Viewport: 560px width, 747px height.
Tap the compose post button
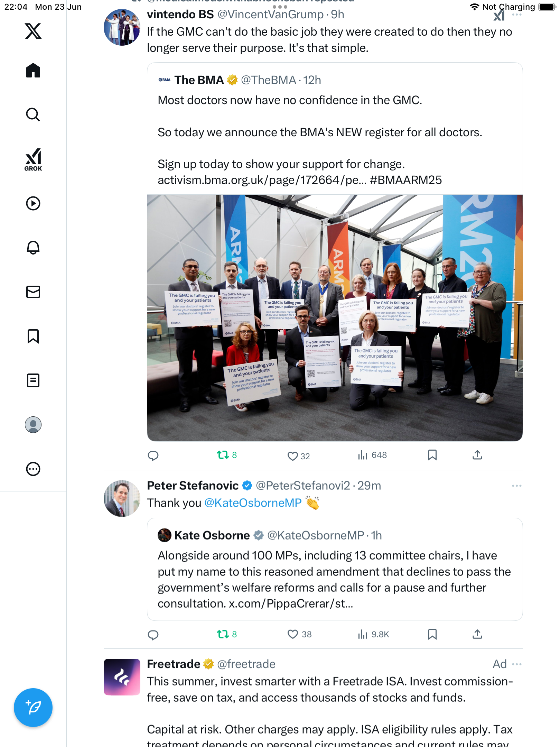point(33,707)
